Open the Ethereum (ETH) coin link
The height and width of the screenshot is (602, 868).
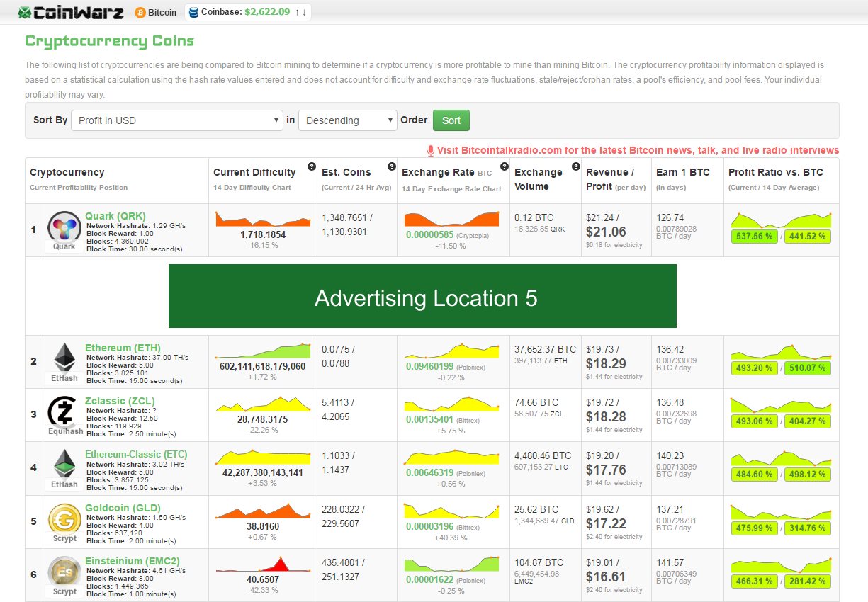(123, 348)
